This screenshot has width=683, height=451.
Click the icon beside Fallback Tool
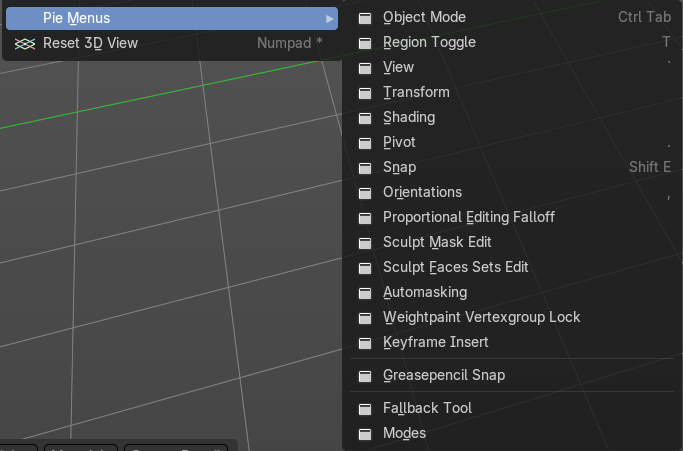365,409
